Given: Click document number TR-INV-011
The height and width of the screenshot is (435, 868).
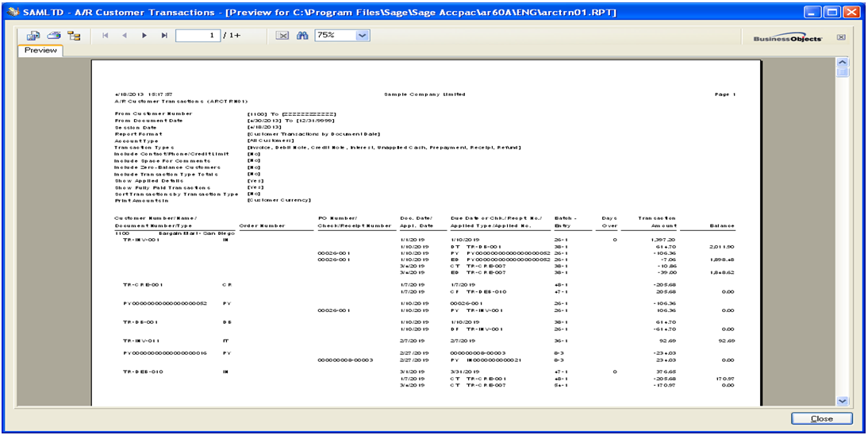Looking at the screenshot, I should (x=141, y=341).
